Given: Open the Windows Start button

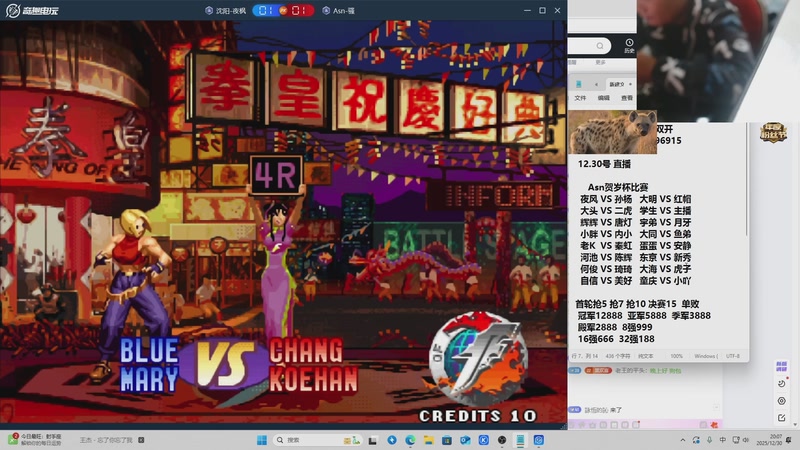Looking at the screenshot, I should 262,440.
